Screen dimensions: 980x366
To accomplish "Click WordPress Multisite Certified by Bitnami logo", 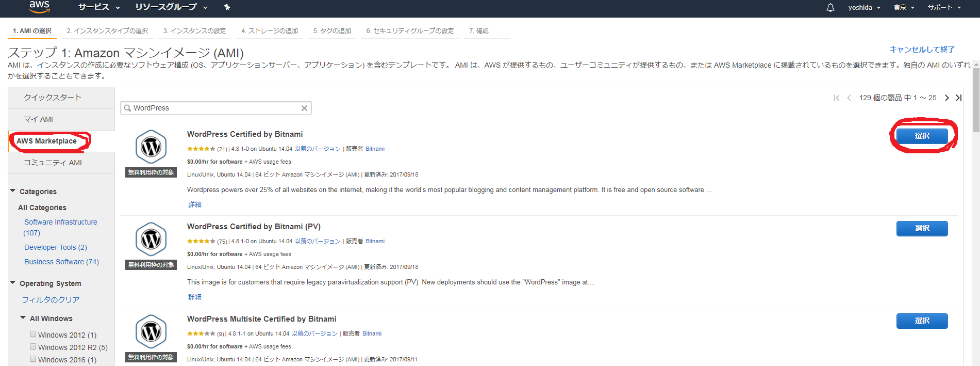I will (x=151, y=332).
